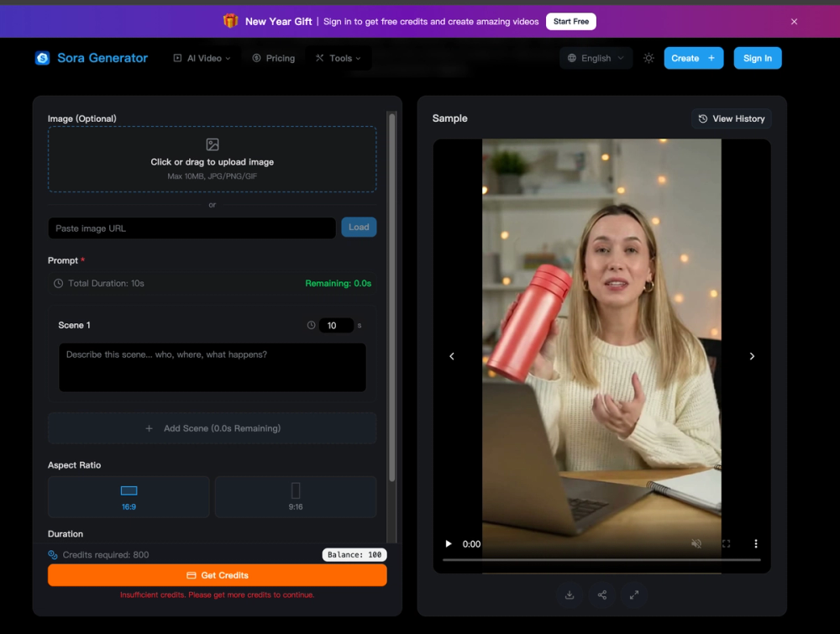
Task: Enlarge the sample using the expand arrows icon
Action: coord(634,595)
